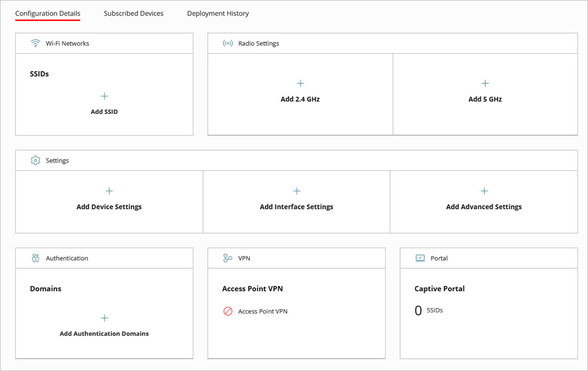Viewport: 588px width, 371px height.
Task: Click the plus icon above Add 2.4 GHz
Action: point(300,83)
